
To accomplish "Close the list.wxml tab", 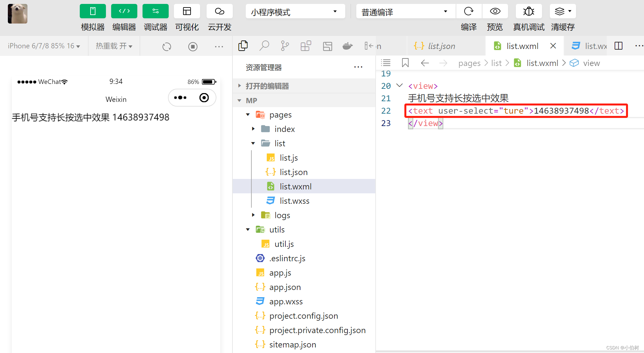I will coord(553,46).
